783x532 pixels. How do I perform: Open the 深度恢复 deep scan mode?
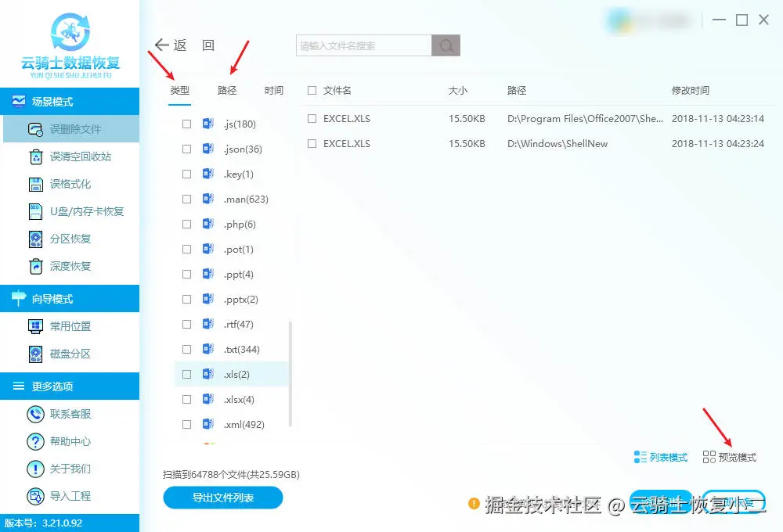(x=60, y=267)
